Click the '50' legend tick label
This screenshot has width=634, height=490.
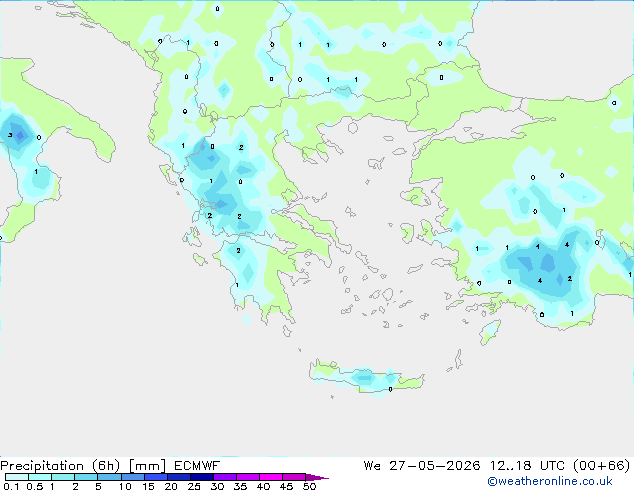coord(309,486)
